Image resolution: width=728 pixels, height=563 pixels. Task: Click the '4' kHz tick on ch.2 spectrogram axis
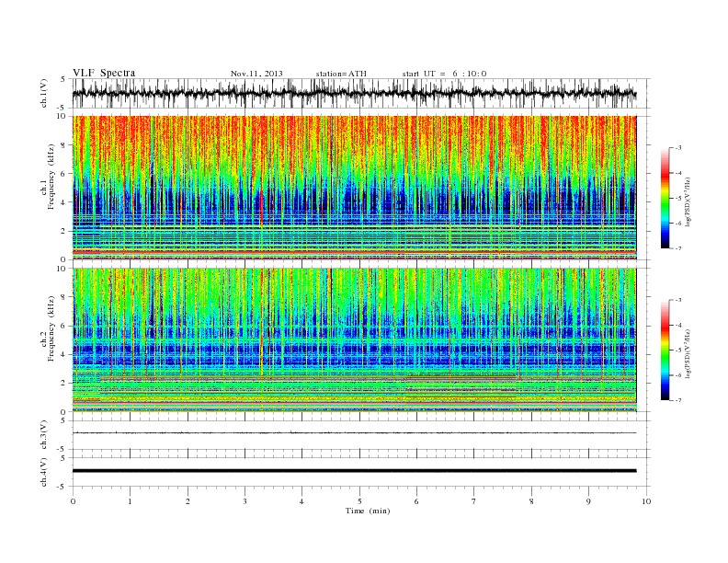pos(64,354)
